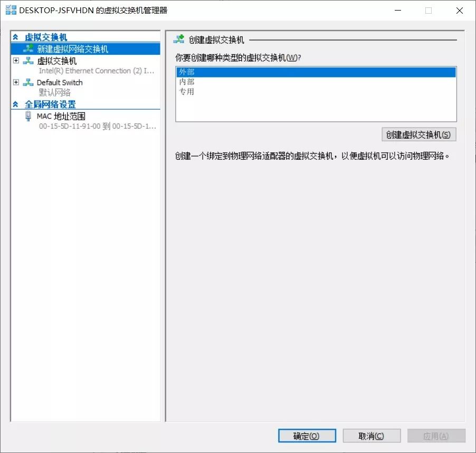The width and height of the screenshot is (476, 453).
Task: Select MAC 地址范围 tree item
Action: (61, 116)
